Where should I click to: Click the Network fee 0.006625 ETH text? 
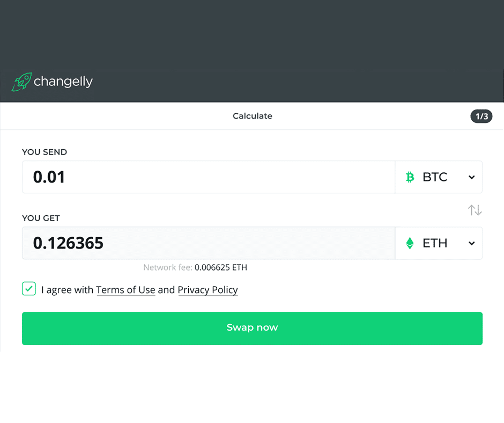coord(195,267)
